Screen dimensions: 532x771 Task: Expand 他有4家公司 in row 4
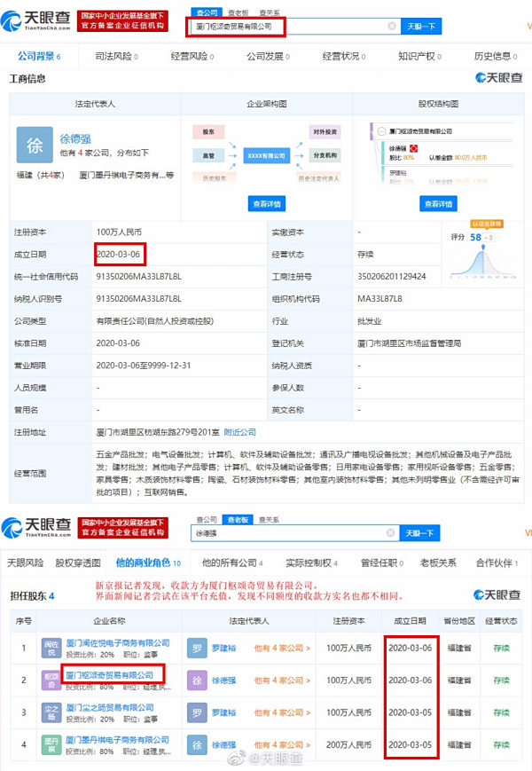click(282, 745)
